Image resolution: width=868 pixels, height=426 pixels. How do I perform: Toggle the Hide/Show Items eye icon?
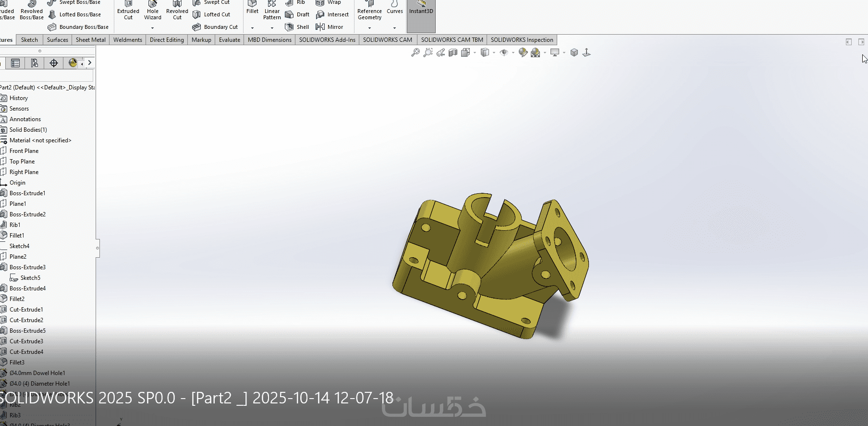tap(504, 52)
